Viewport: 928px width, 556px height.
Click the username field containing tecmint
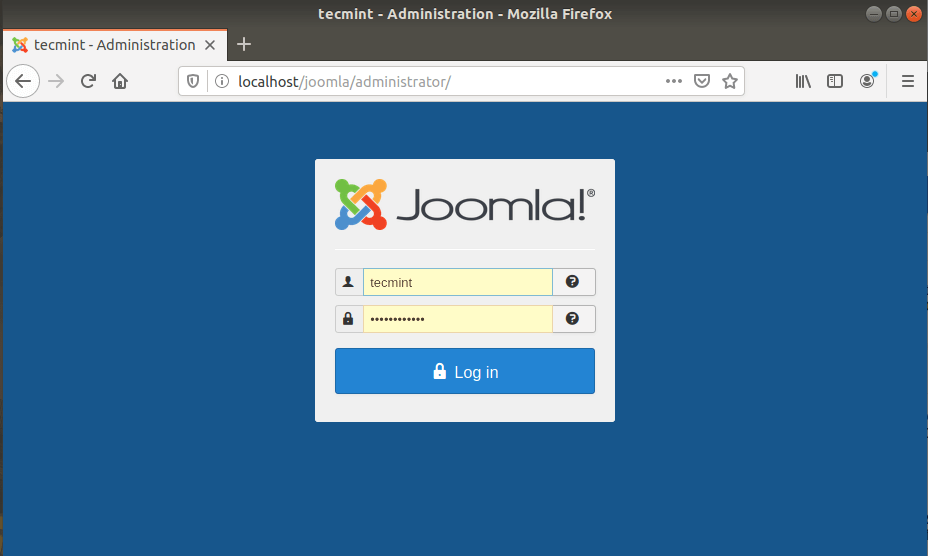click(457, 282)
